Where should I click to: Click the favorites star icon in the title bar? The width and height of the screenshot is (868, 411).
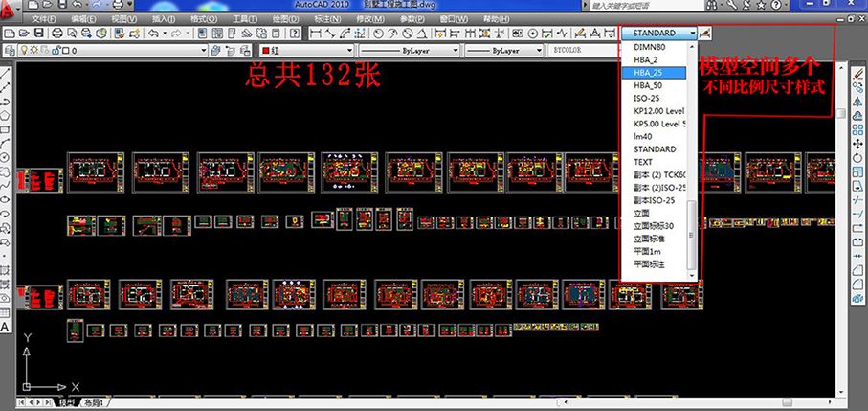click(761, 5)
